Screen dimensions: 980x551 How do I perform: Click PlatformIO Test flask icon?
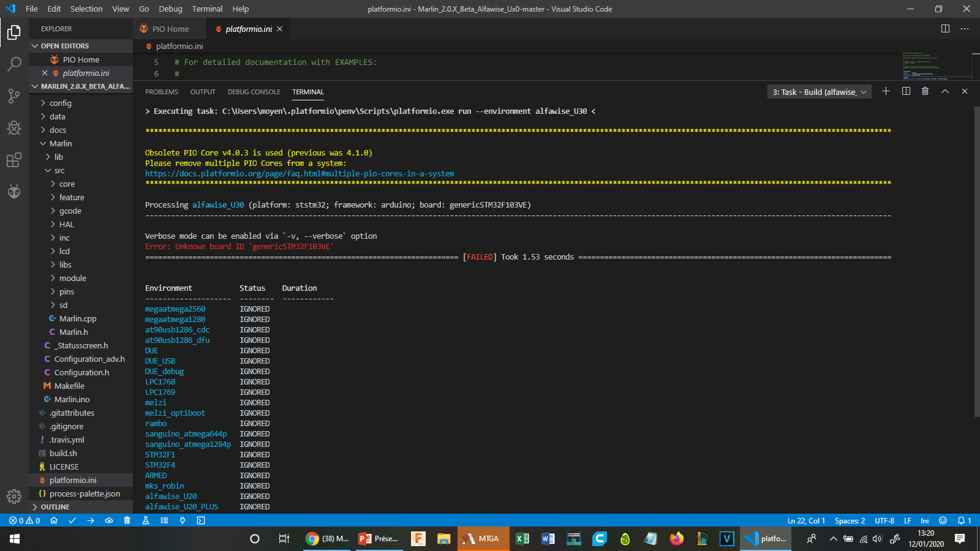(x=146, y=520)
